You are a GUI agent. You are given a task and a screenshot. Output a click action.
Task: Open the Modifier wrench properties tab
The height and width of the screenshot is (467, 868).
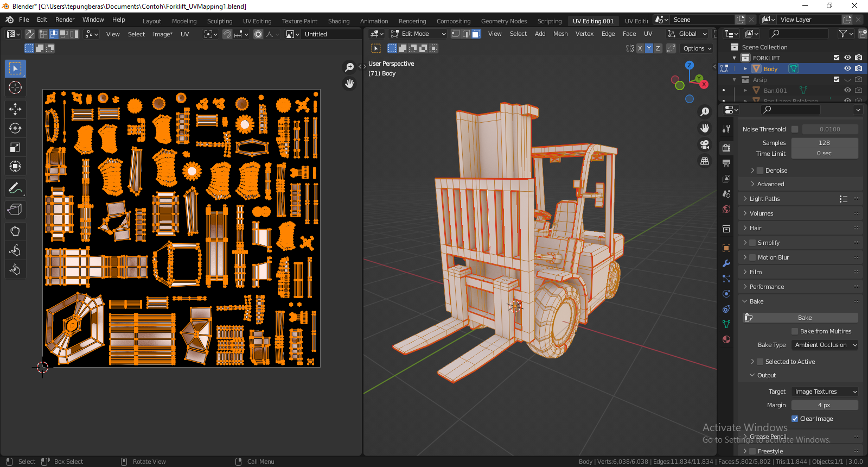coord(726,263)
